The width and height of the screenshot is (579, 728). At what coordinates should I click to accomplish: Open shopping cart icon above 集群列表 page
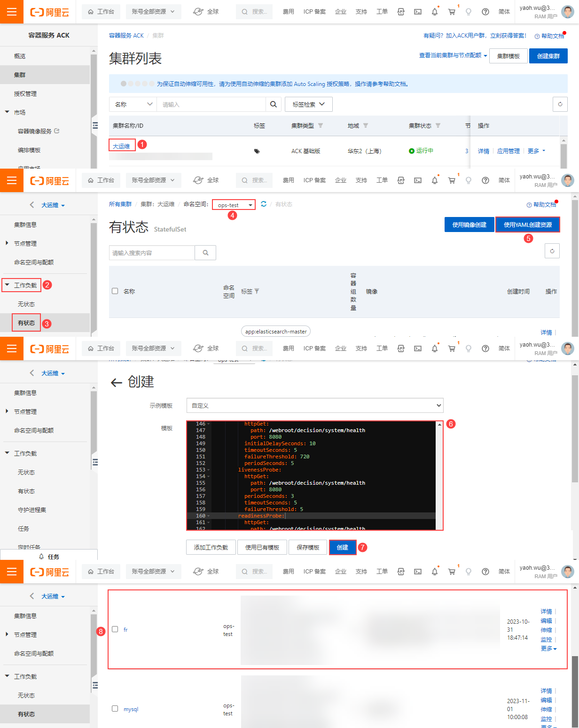(x=452, y=12)
